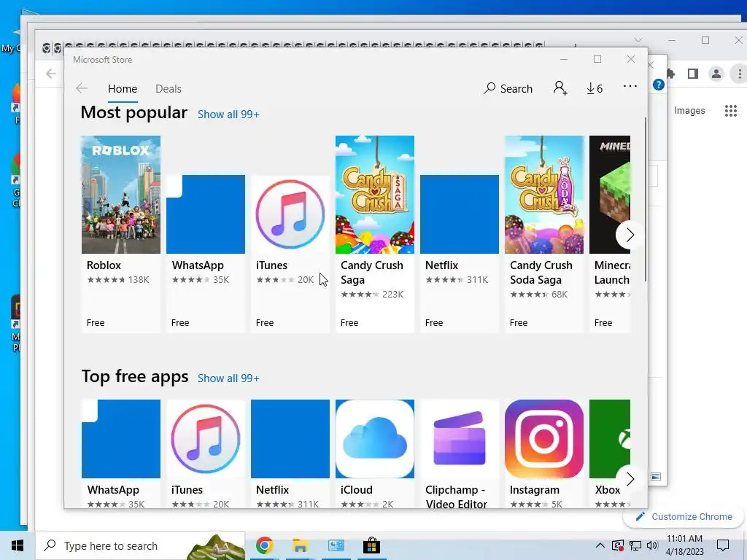The image size is (747, 560).
Task: Click back arrow in the Chrome window
Action: point(51,74)
